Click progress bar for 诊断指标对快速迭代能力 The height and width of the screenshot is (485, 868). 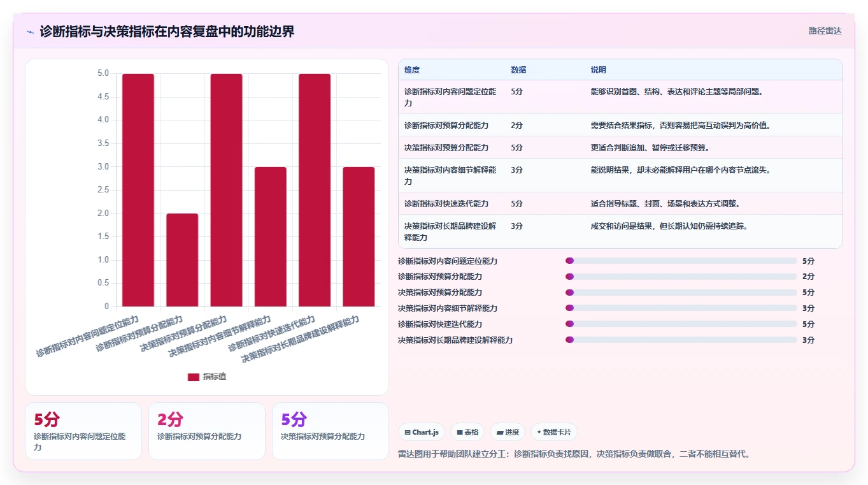[x=681, y=324]
